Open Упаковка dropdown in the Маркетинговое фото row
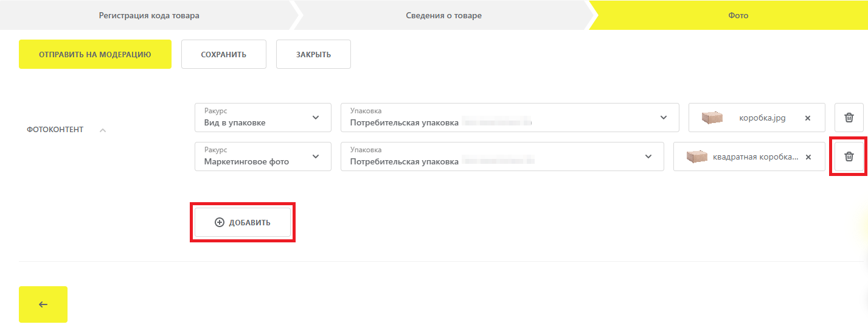This screenshot has height=327, width=868. click(502, 156)
